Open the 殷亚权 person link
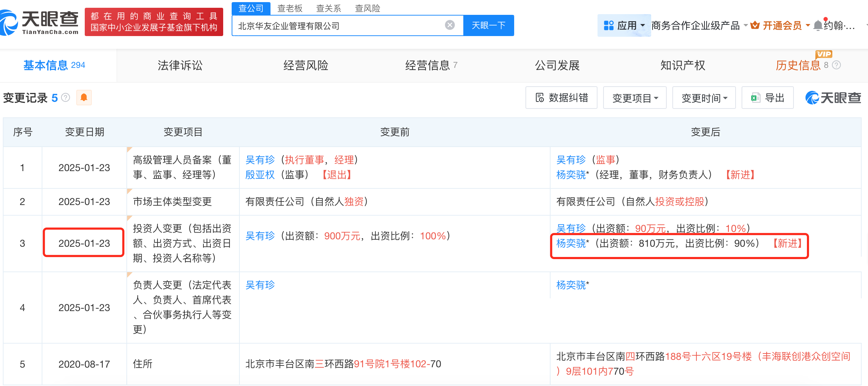 [260, 175]
